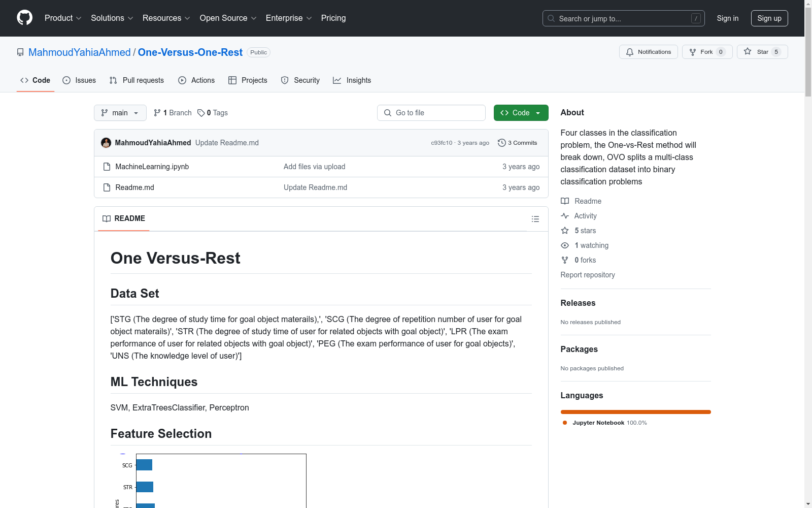Screen dimensions: 812x508
Task: Click the Issues circle icon
Action: [x=66, y=80]
